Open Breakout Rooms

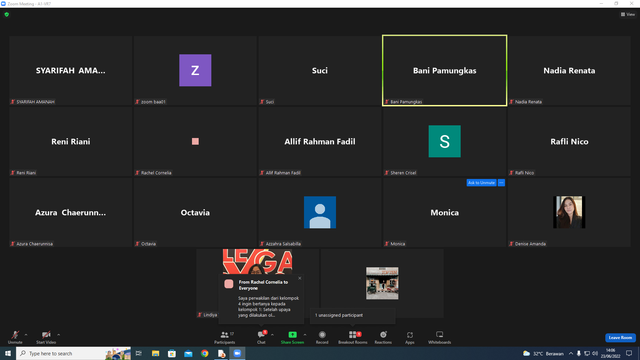(353, 337)
